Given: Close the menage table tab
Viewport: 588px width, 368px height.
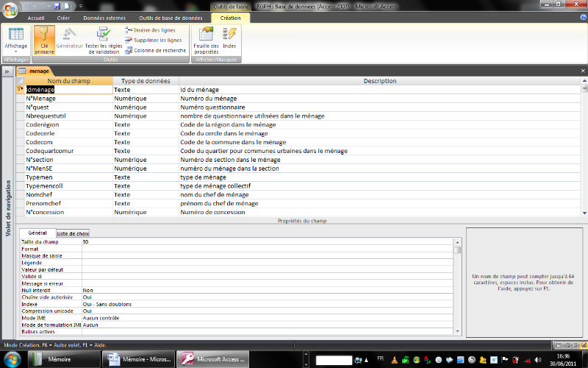Looking at the screenshot, I should coord(583,71).
